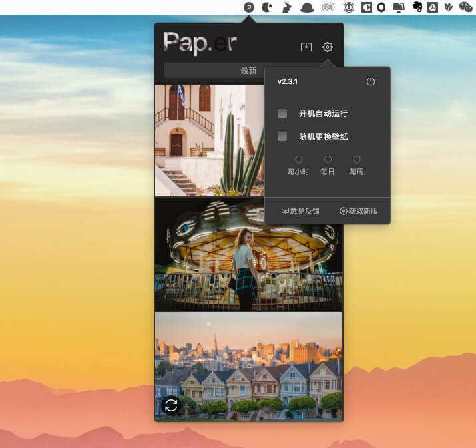This screenshot has height=448, width=476.
Task: Open the 意见反馈 feedback link
Action: pos(300,211)
